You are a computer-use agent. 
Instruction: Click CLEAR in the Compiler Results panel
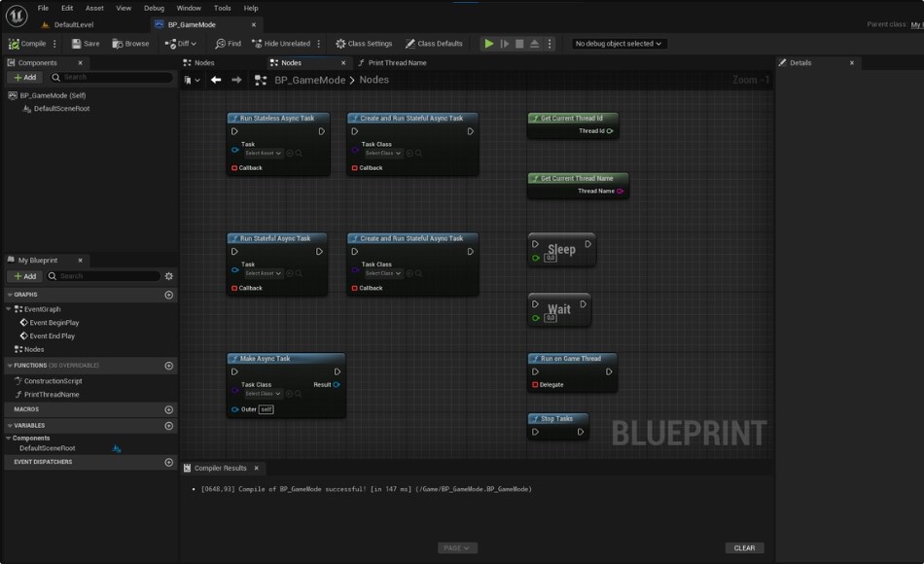pyautogui.click(x=743, y=547)
